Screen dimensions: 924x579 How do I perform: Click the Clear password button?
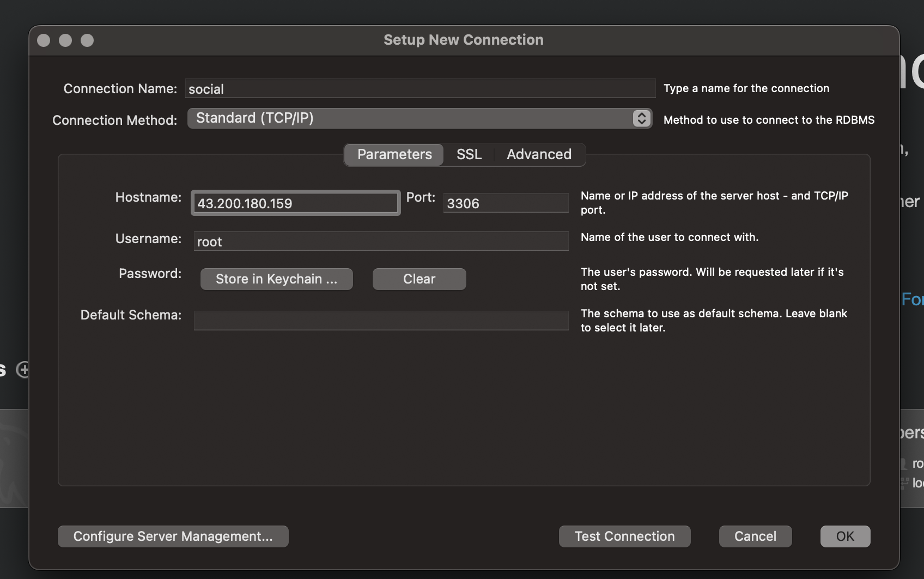pyautogui.click(x=420, y=279)
